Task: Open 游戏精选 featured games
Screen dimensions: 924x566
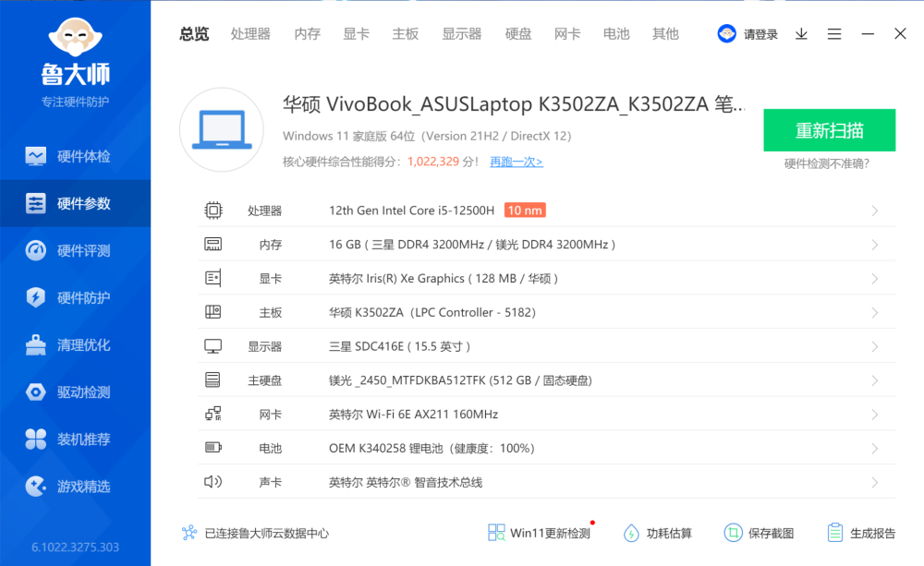Action: click(x=75, y=486)
